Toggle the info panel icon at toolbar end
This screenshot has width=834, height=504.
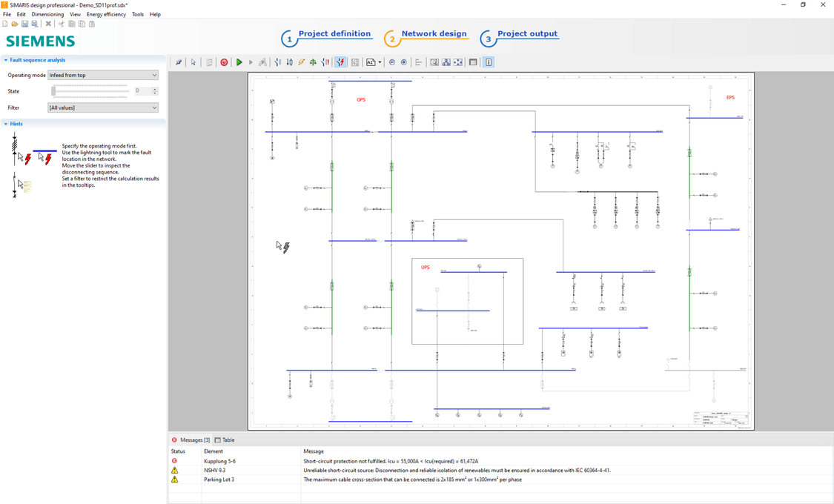tap(489, 62)
